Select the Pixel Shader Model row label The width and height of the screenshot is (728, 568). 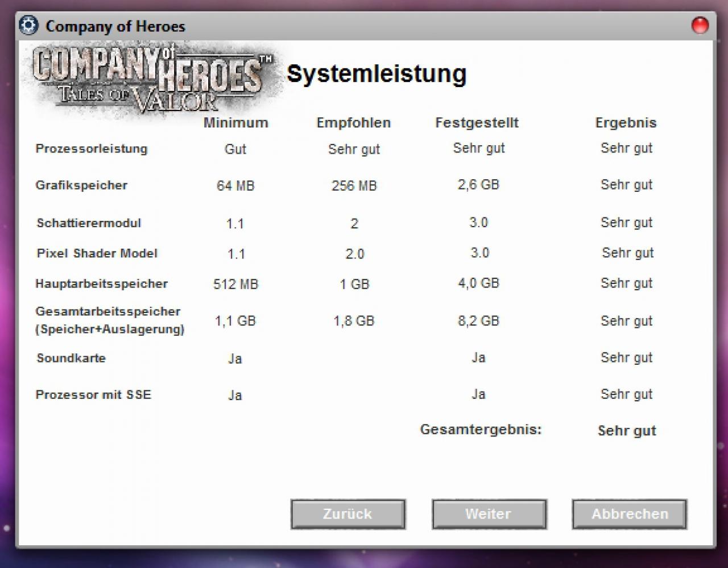tap(97, 253)
